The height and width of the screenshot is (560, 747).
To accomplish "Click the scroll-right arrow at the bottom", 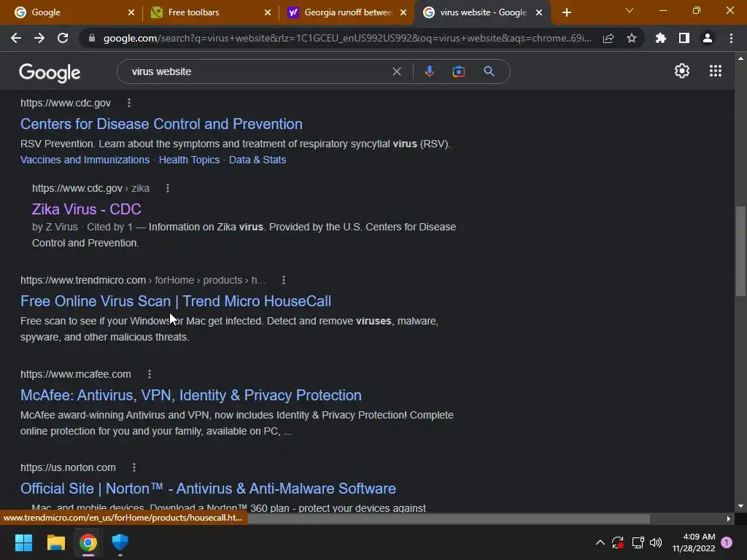I will pyautogui.click(x=728, y=518).
